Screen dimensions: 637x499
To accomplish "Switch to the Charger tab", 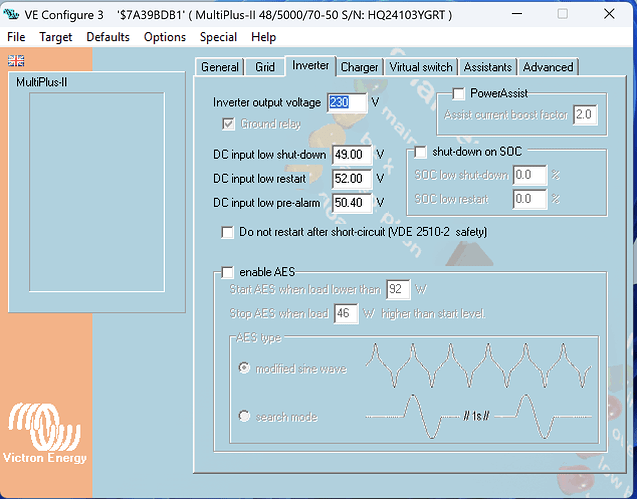I will (360, 67).
